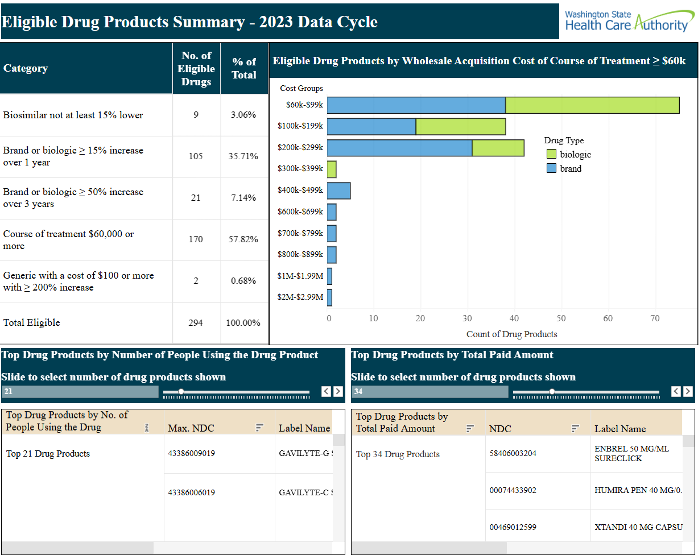Select the 'Generic with a cost of $100 or more' row

point(134,281)
